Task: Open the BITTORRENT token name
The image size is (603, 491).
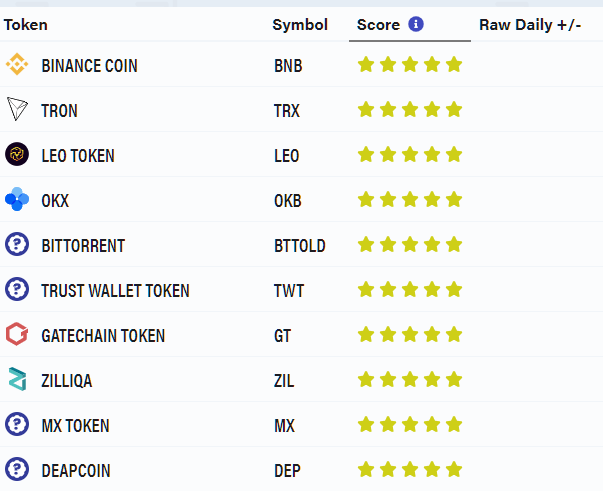Action: (83, 246)
